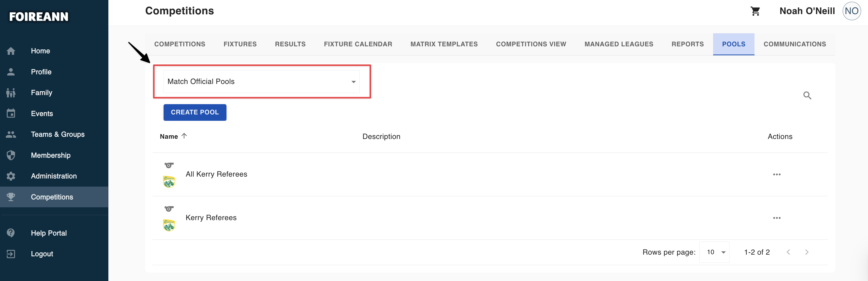Viewport: 868px width, 281px height.
Task: Click the Profile person icon
Action: pyautogui.click(x=11, y=72)
